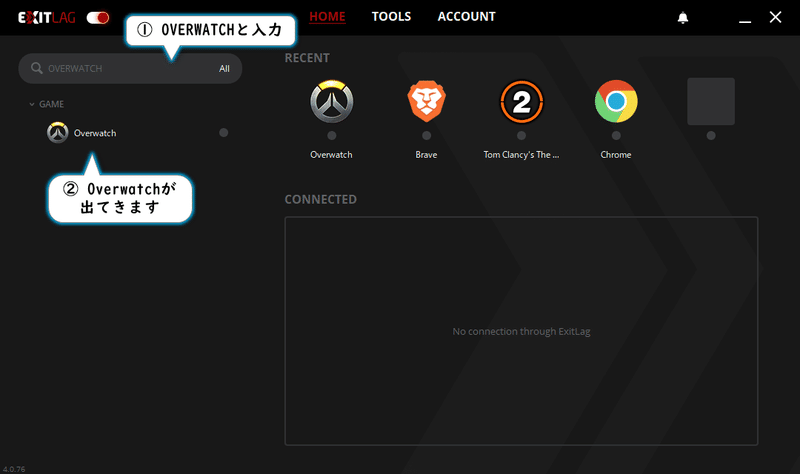This screenshot has width=800, height=474.
Task: Switch to the TOOLS tab
Action: (x=391, y=16)
